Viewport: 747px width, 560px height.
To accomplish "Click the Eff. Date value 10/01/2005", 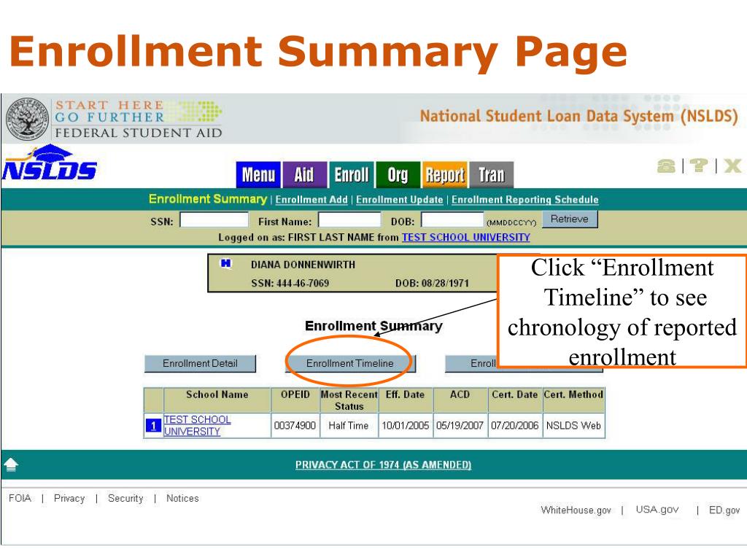I will coord(406,425).
